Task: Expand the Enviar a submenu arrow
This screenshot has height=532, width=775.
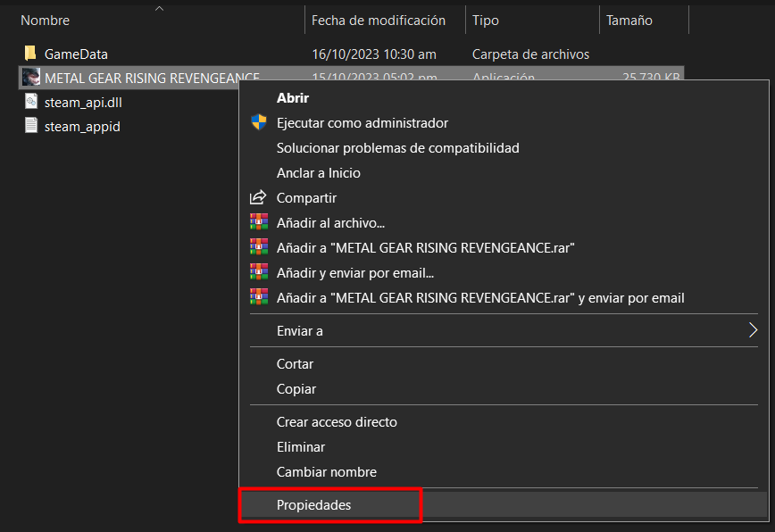Action: coord(753,330)
